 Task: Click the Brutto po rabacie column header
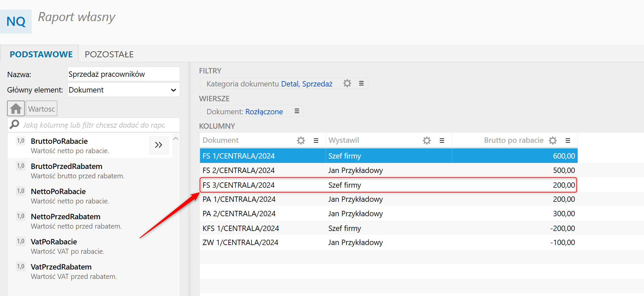(514, 140)
